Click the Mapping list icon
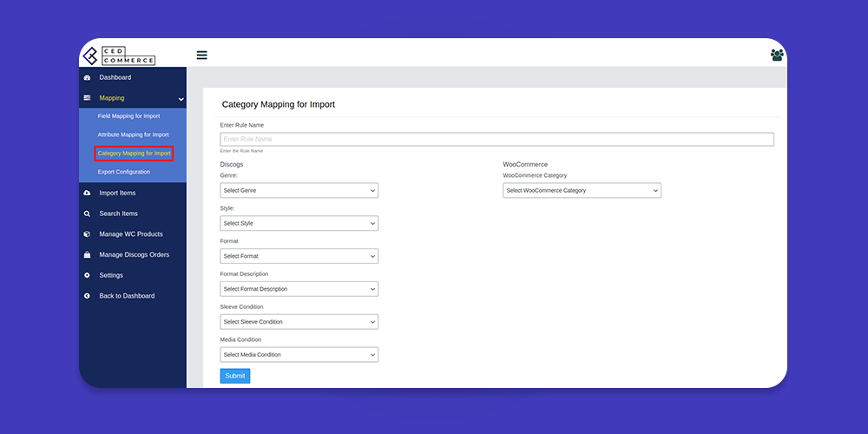The width and height of the screenshot is (868, 434). coord(87,98)
